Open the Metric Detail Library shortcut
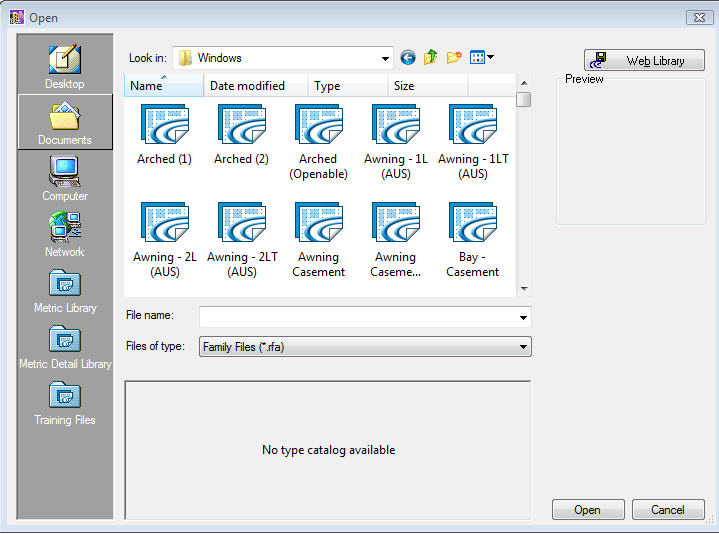 pyautogui.click(x=65, y=347)
